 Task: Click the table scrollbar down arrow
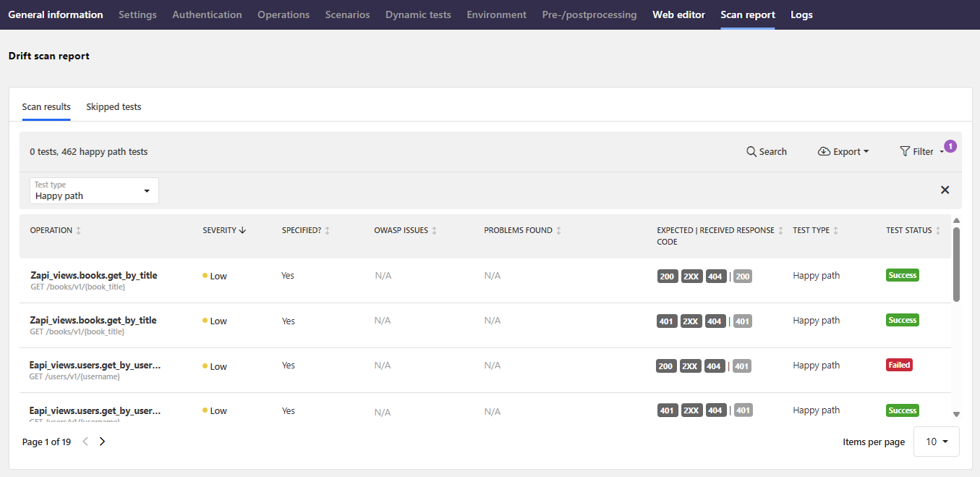pyautogui.click(x=956, y=414)
